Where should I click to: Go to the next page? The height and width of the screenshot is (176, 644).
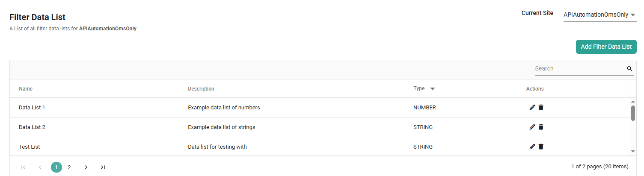pos(86,167)
